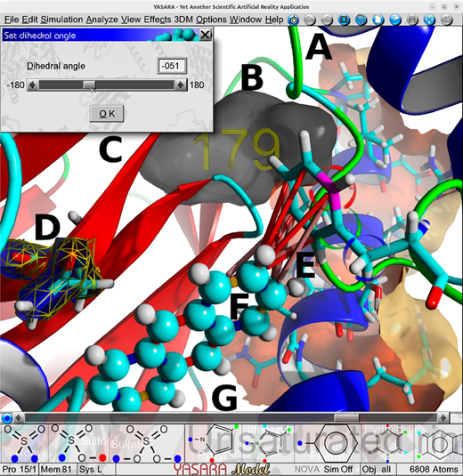This screenshot has width=463, height=476.
Task: Click the grey rewind toolbar icon
Action: tap(446, 20)
